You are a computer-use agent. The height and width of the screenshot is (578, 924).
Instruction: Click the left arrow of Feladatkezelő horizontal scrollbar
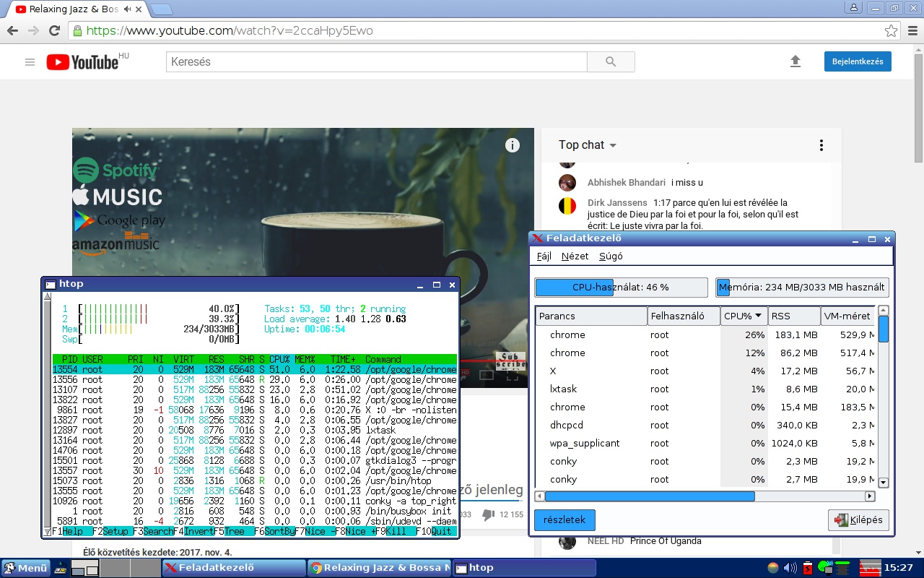coord(539,496)
